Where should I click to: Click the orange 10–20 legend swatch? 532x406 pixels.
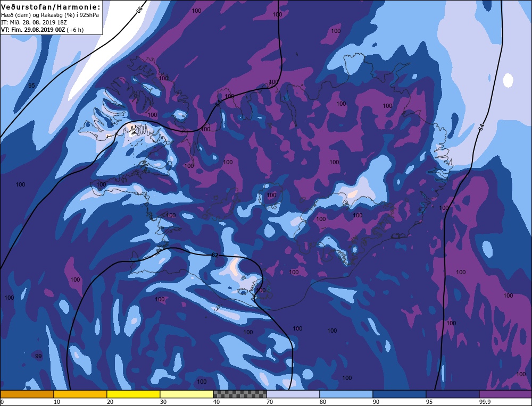tap(80, 394)
